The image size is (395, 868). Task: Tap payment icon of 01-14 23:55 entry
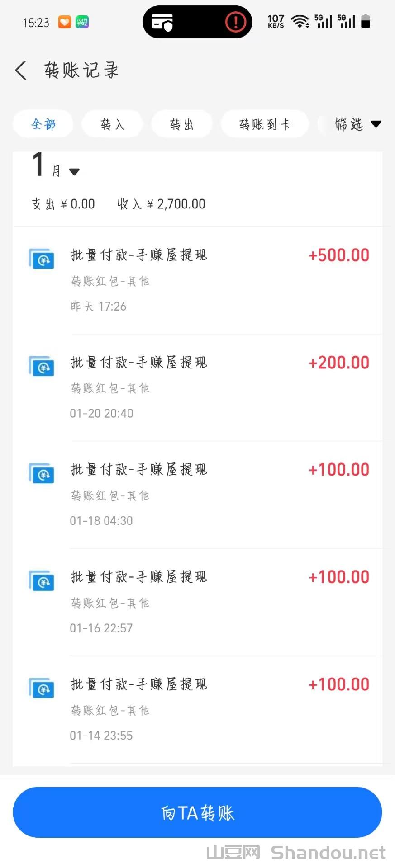point(42,688)
